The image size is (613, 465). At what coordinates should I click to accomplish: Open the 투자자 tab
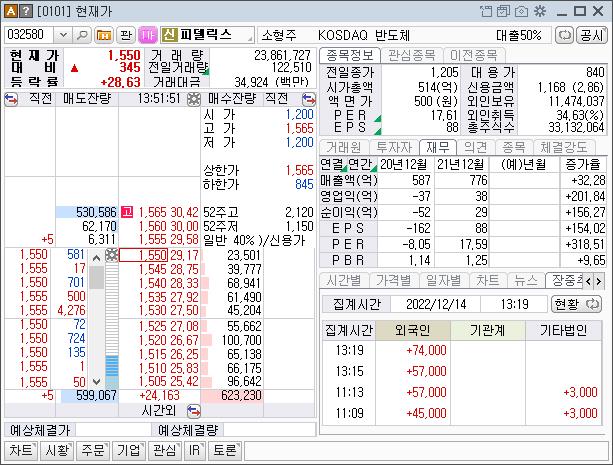394,147
